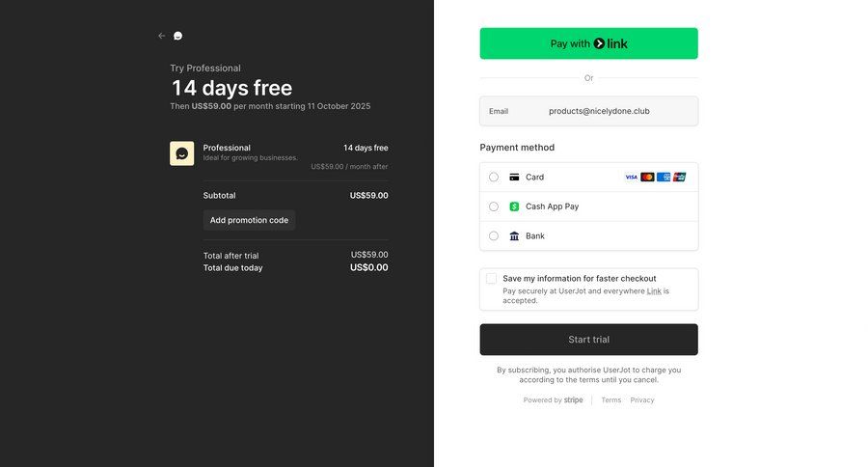Click the Visa card brand icon
The height and width of the screenshot is (467, 868).
pyautogui.click(x=631, y=178)
